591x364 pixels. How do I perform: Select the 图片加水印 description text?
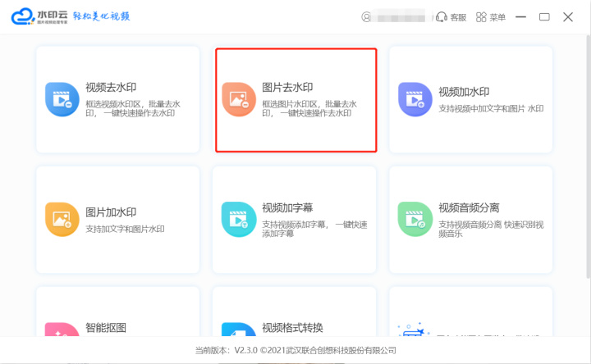pyautogui.click(x=125, y=229)
